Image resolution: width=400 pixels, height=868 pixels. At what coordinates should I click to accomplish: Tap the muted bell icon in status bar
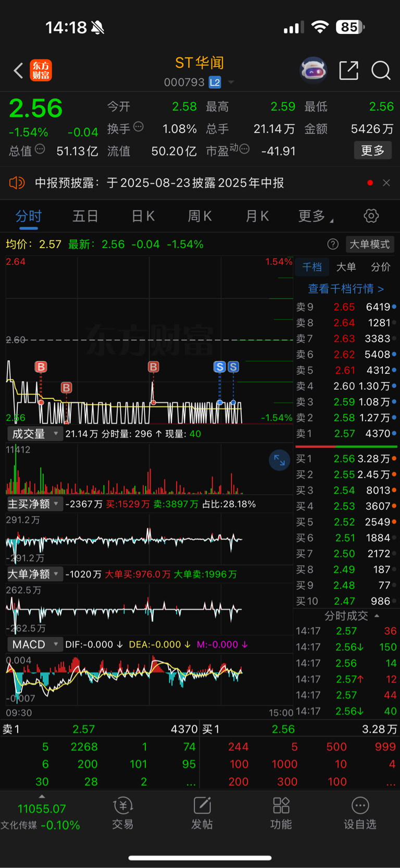click(x=97, y=27)
